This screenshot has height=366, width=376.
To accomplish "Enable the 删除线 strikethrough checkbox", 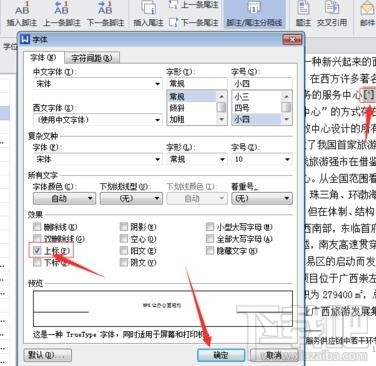I will [37, 227].
